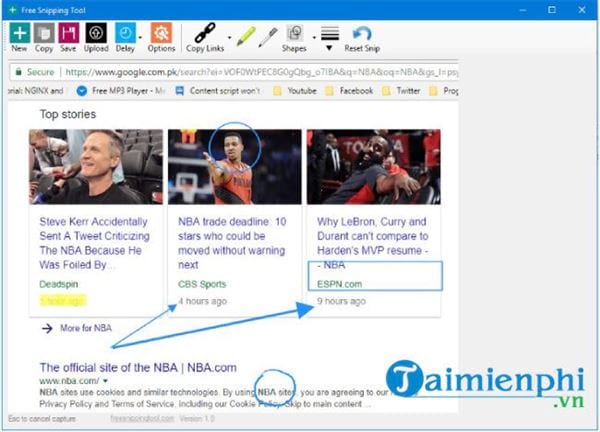The width and height of the screenshot is (600, 432).
Task: Click the '9 hours ago' timestamp
Action: 341,301
